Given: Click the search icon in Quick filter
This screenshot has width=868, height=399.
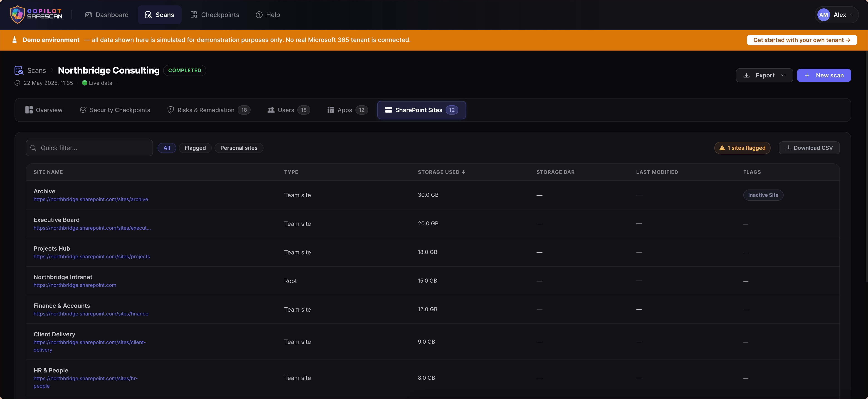Looking at the screenshot, I should pos(33,148).
